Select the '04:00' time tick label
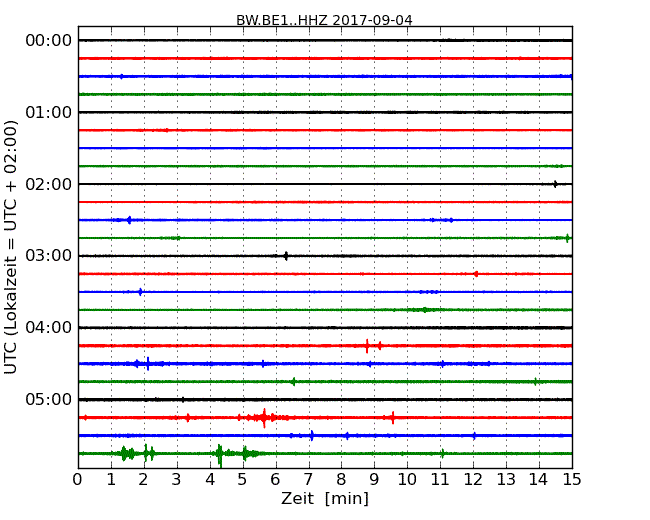This screenshot has width=650, height=520. coord(49,327)
